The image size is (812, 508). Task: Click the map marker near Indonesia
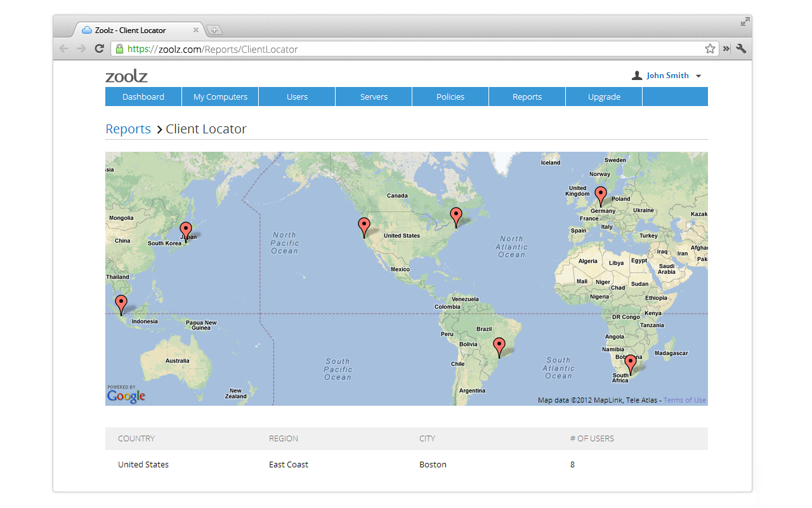point(121,303)
